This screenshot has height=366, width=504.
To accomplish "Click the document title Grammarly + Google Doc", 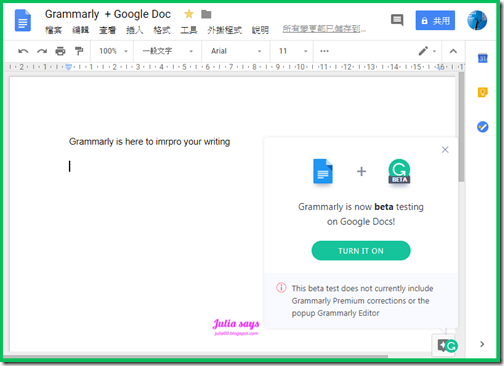I will (x=108, y=14).
